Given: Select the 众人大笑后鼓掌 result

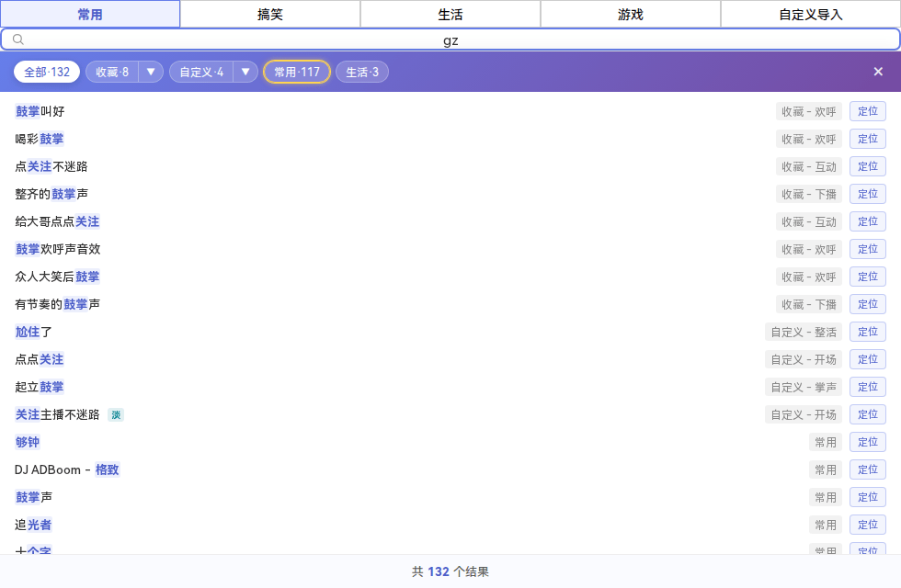Looking at the screenshot, I should [57, 277].
